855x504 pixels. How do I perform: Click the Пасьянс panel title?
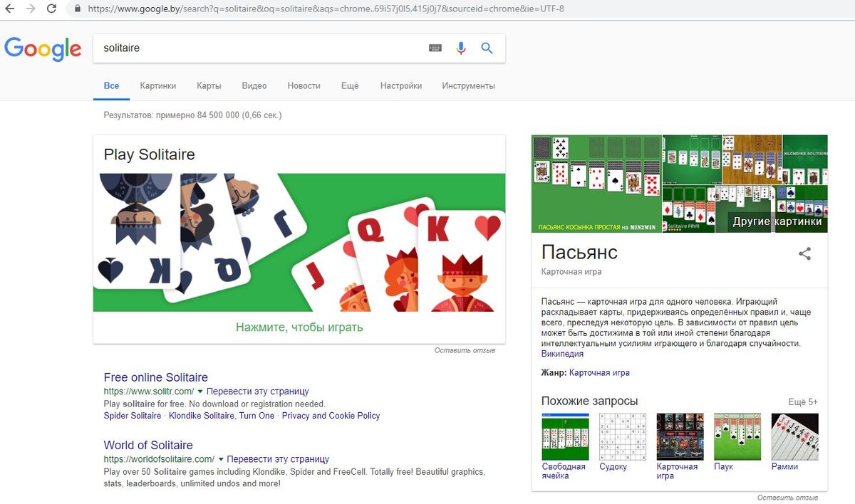[x=579, y=252]
